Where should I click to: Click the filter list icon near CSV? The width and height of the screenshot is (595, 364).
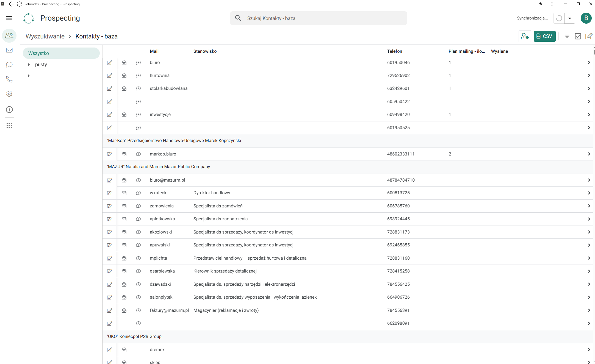coord(567,36)
